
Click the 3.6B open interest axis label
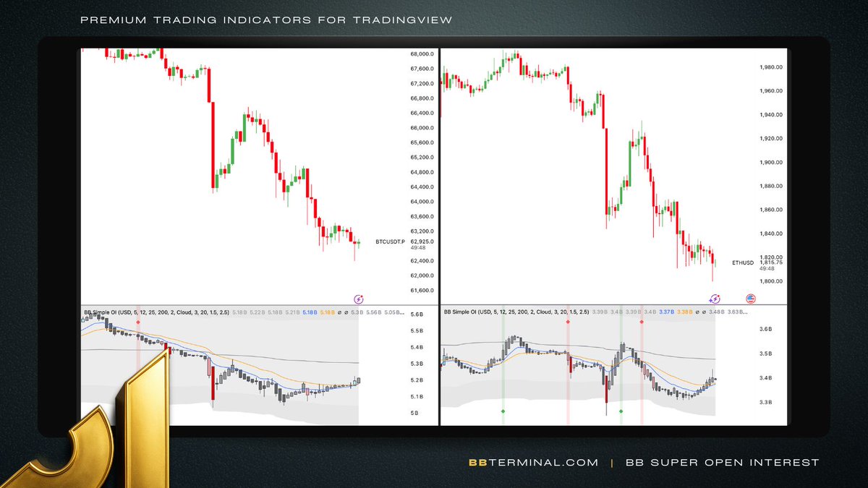coord(765,329)
